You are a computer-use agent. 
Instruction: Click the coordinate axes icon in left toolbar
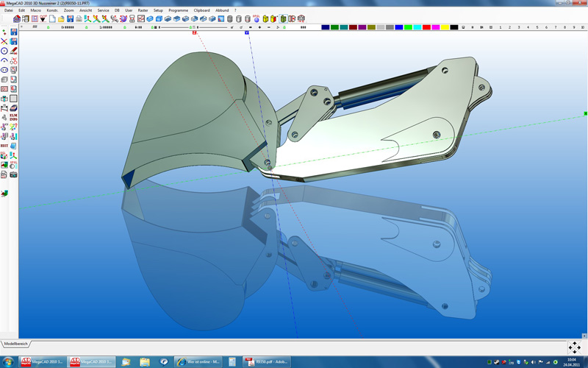point(13,155)
